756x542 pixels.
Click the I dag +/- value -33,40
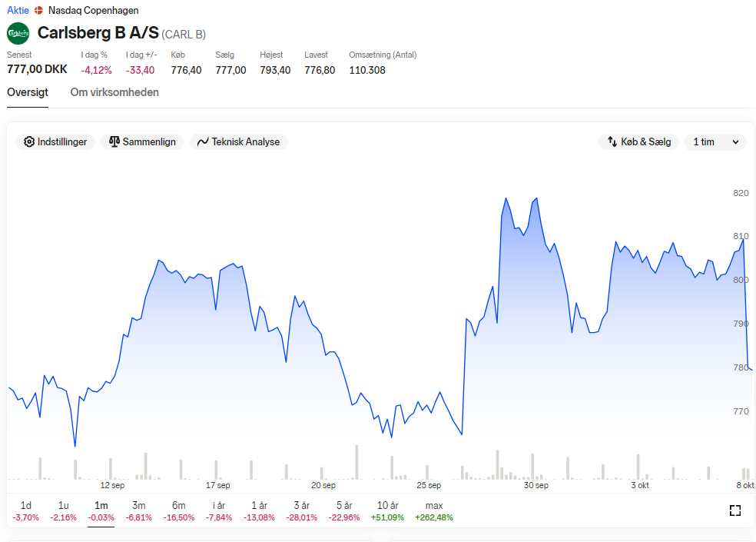[x=141, y=71]
